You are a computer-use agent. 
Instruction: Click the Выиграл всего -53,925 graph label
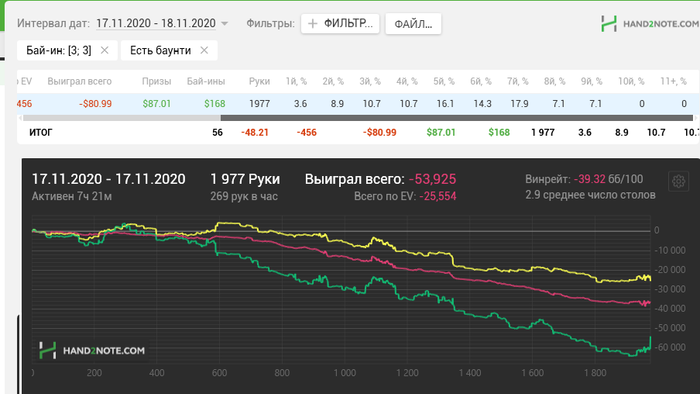click(x=380, y=179)
